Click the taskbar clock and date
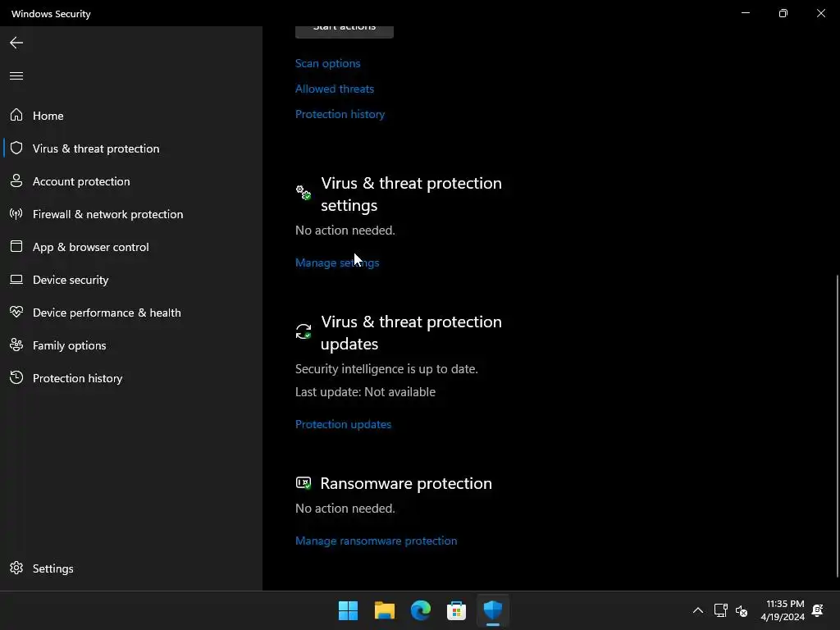 tap(783, 610)
